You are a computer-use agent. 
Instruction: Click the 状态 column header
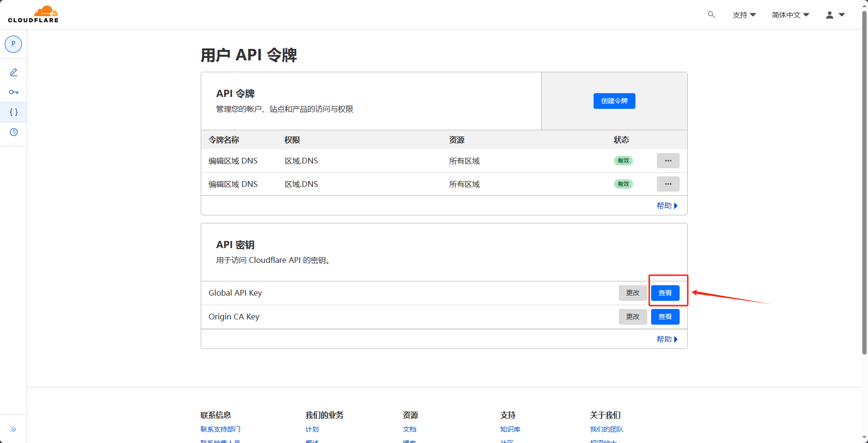click(621, 140)
